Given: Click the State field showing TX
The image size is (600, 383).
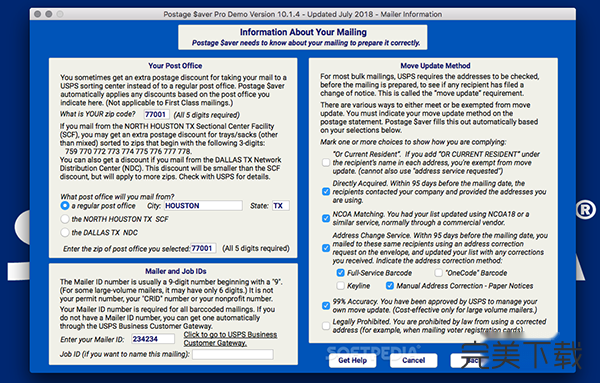Looking at the screenshot, I should point(280,205).
